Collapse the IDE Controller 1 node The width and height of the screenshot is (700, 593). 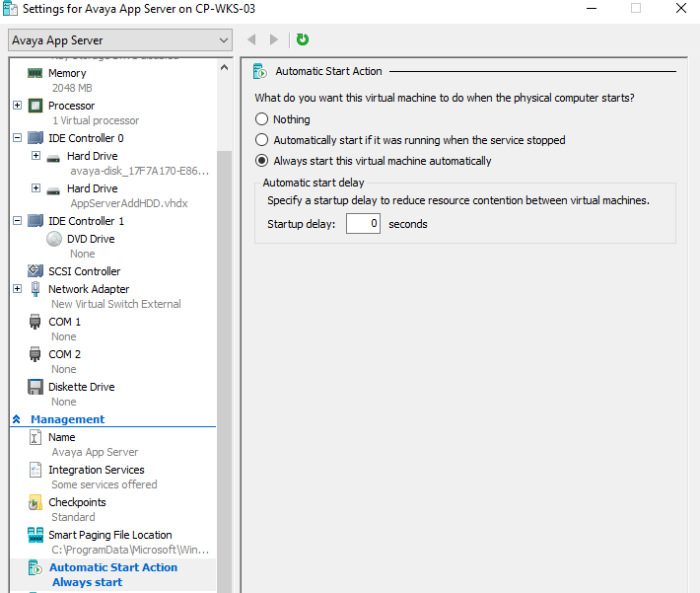[17, 220]
